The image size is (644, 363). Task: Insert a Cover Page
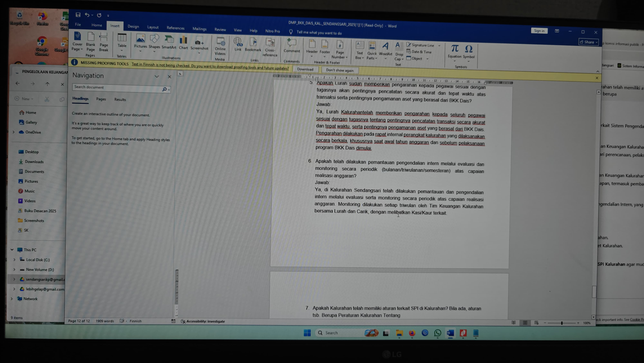[x=77, y=42]
